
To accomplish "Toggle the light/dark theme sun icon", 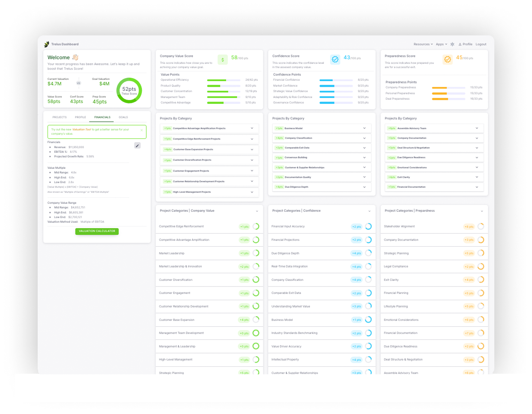I will tap(452, 44).
